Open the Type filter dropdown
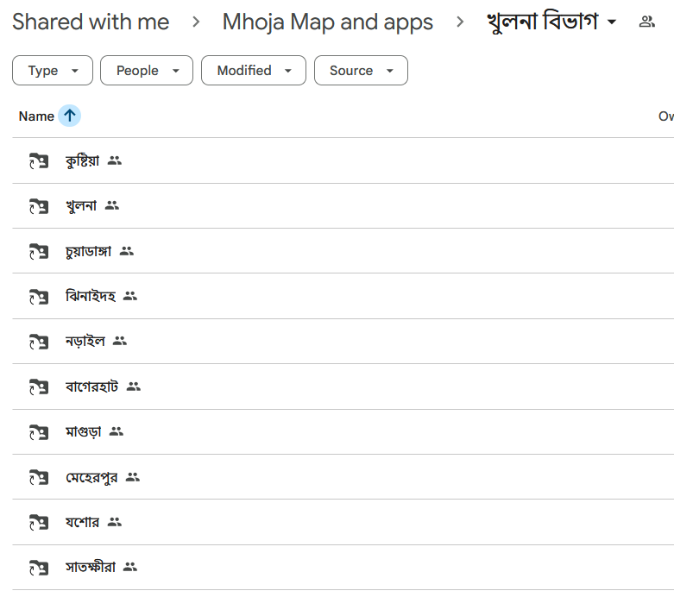 (x=53, y=71)
